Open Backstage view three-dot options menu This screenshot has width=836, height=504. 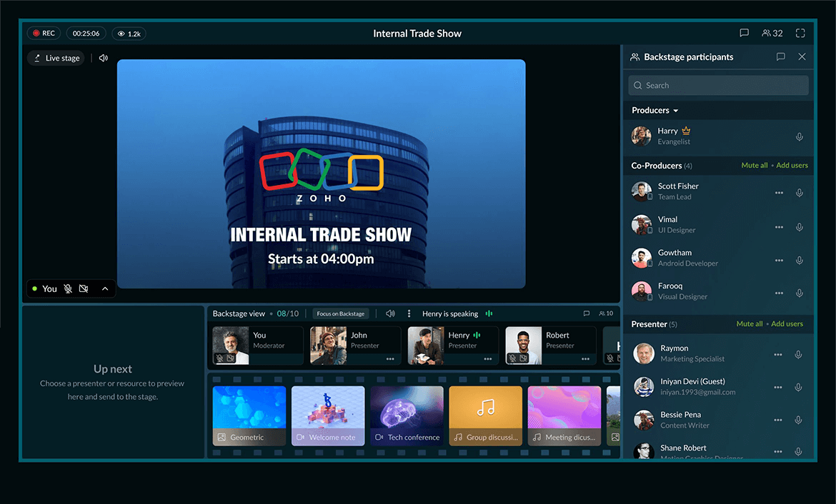click(x=409, y=313)
